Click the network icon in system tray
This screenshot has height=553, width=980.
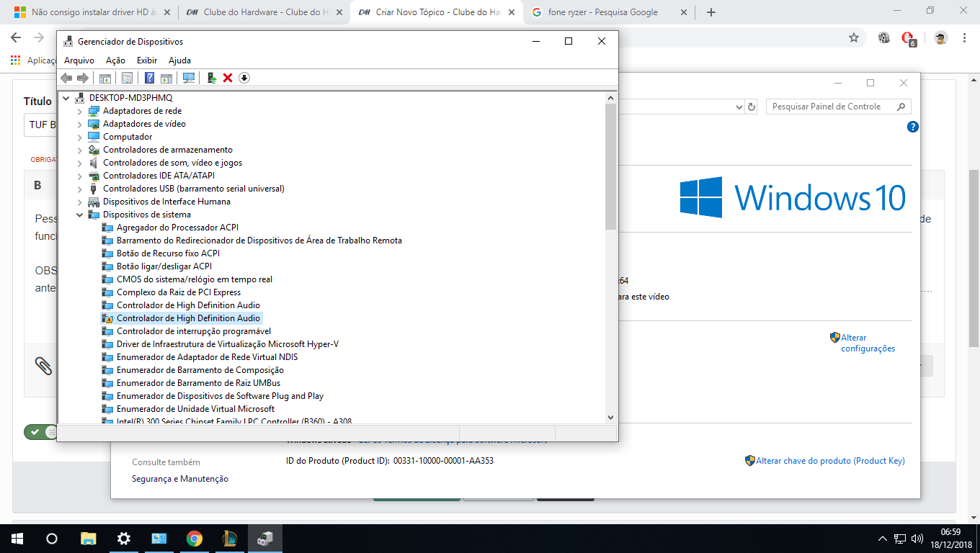click(900, 539)
